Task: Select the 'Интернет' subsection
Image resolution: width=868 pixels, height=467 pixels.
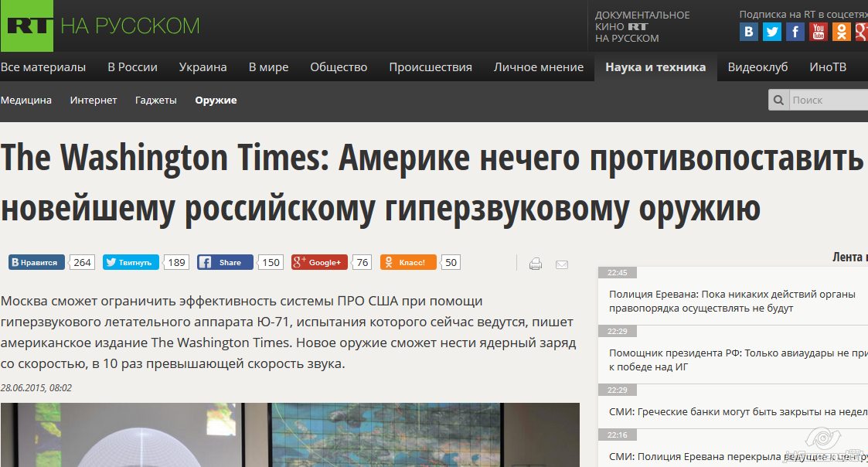Action: pyautogui.click(x=94, y=101)
